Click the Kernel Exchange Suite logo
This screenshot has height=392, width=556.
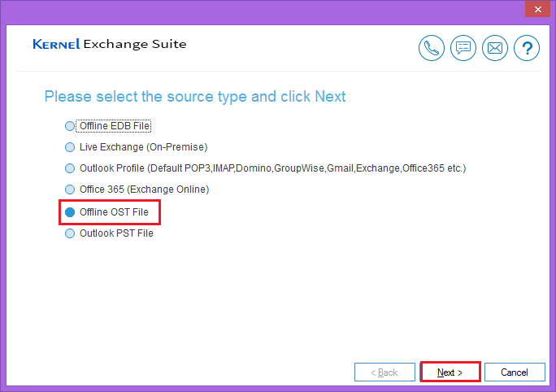coord(110,44)
